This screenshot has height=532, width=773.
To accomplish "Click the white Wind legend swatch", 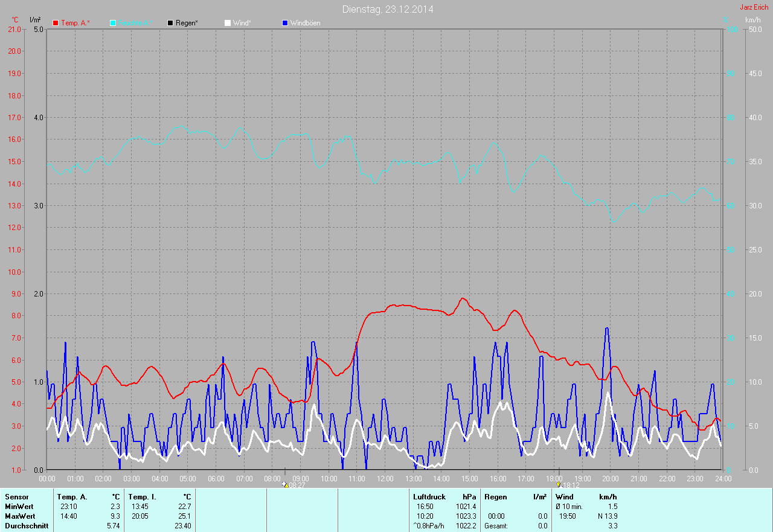I will point(228,23).
